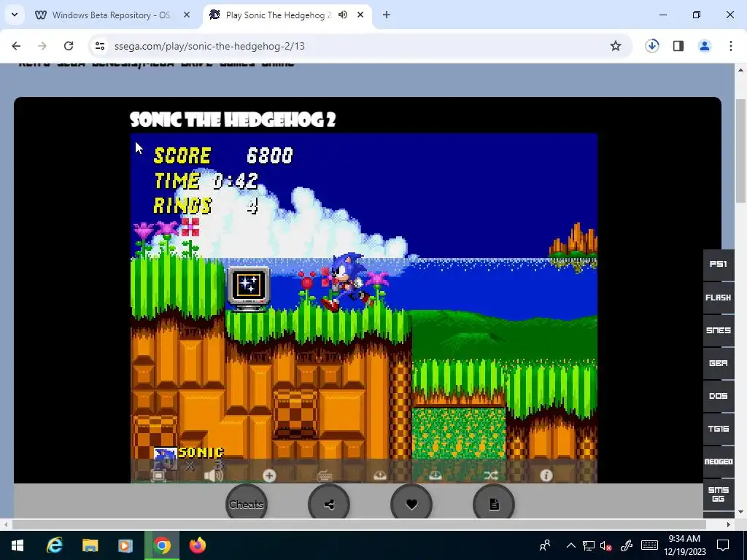The width and height of the screenshot is (747, 560).
Task: Click the plus icon in emulator toolbar
Action: tap(269, 475)
